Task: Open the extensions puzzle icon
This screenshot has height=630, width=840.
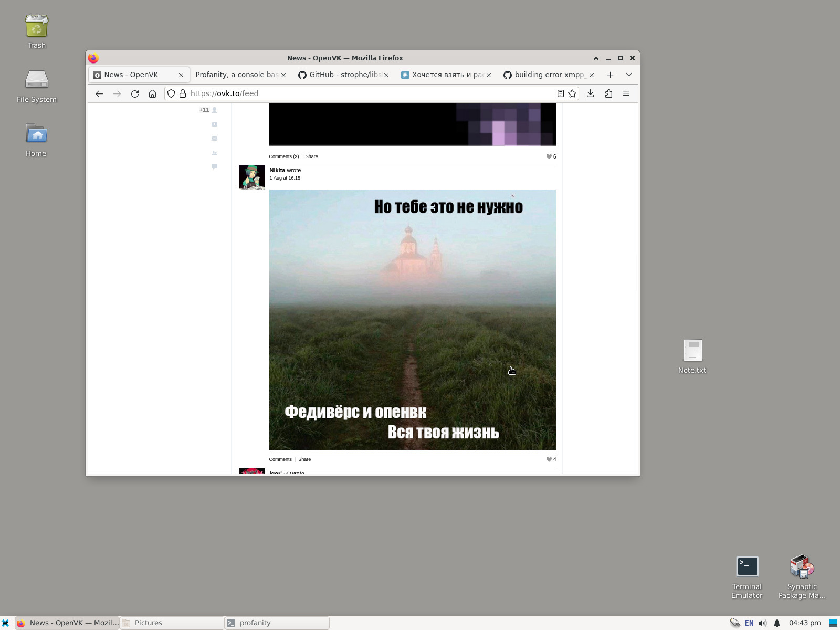Action: pyautogui.click(x=608, y=93)
